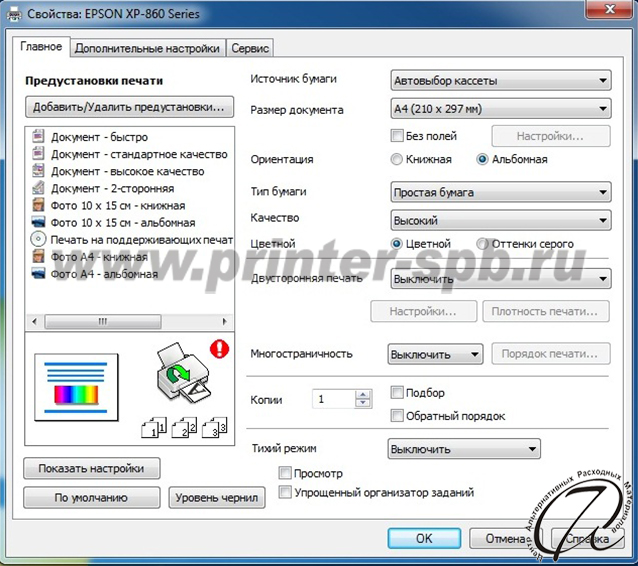The height and width of the screenshot is (566, 638).
Task: Enable the 'Просмотр' preview checkbox
Action: pyautogui.click(x=285, y=473)
